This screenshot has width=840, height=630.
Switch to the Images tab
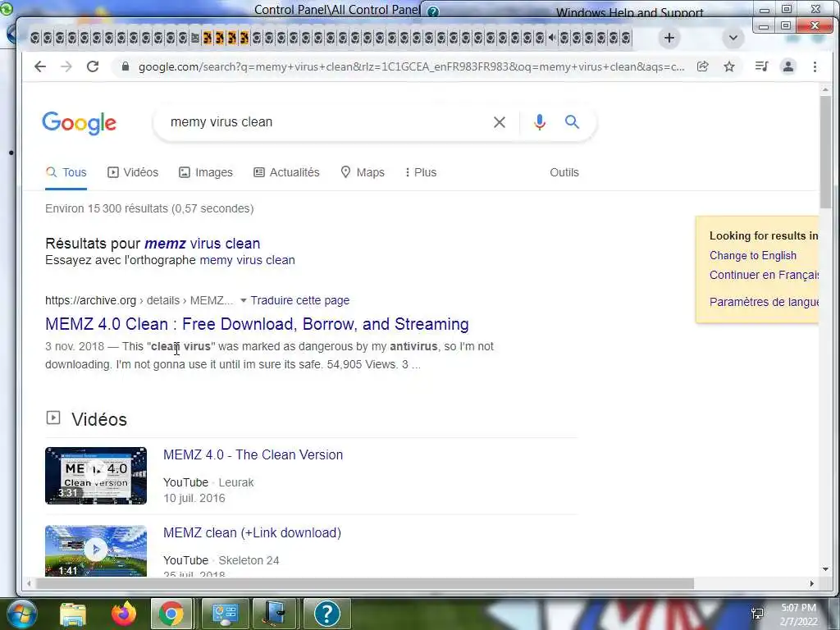point(206,172)
